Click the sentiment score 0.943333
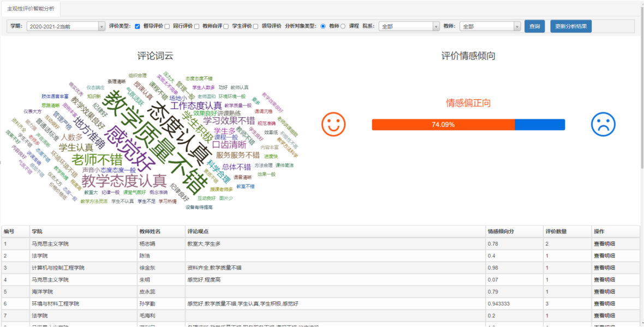The width and height of the screenshot is (644, 327). 498,304
